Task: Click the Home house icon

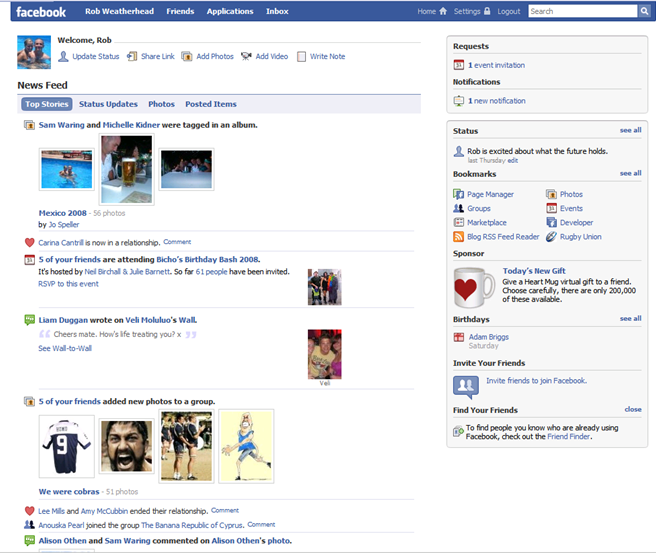Action: click(443, 11)
